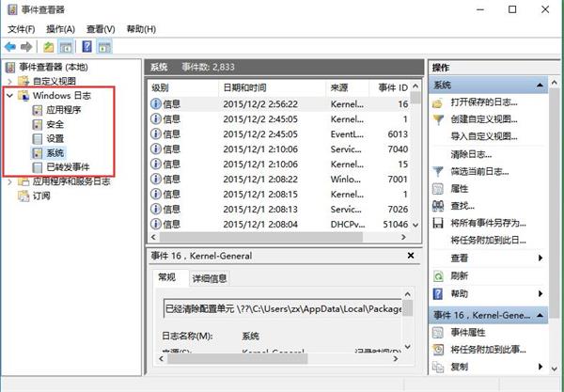Switch to the 详细信息 tab

click(x=210, y=278)
